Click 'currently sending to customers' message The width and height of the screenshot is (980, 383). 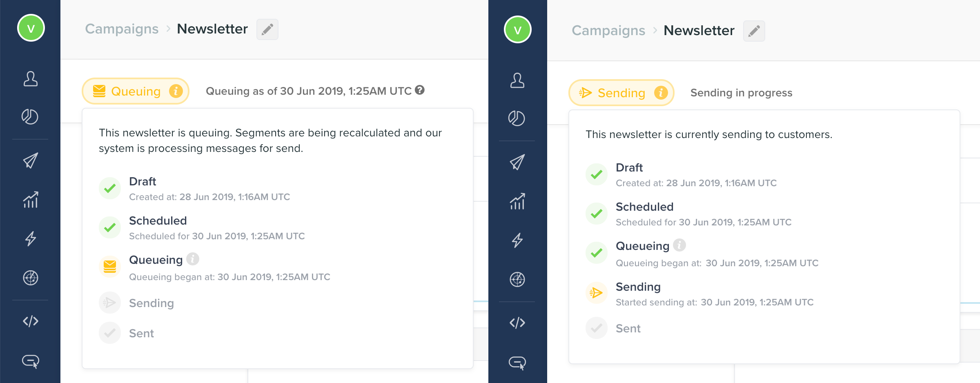[x=709, y=134]
